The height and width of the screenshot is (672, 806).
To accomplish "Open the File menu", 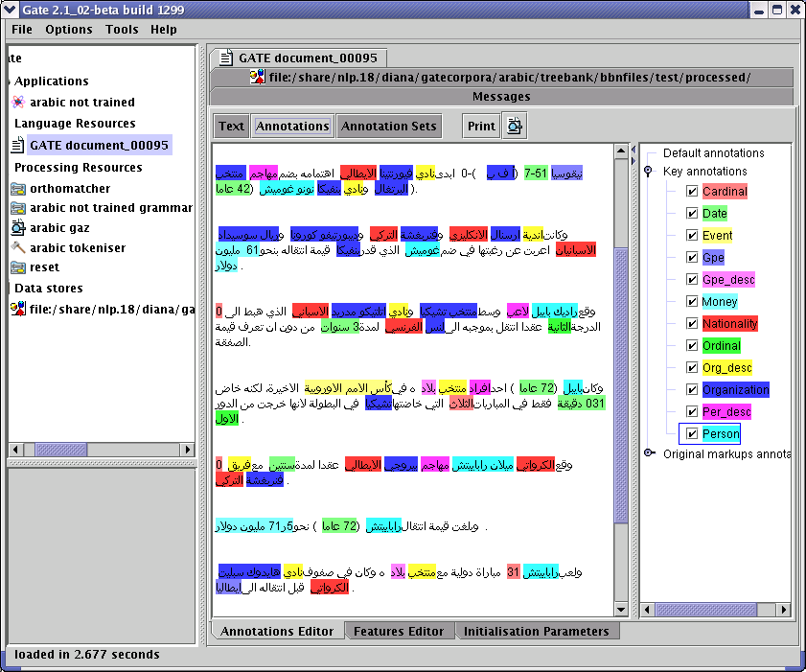I will point(22,30).
